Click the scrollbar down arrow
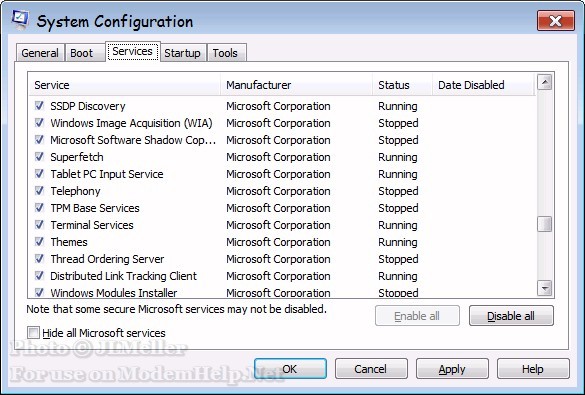 [x=545, y=288]
